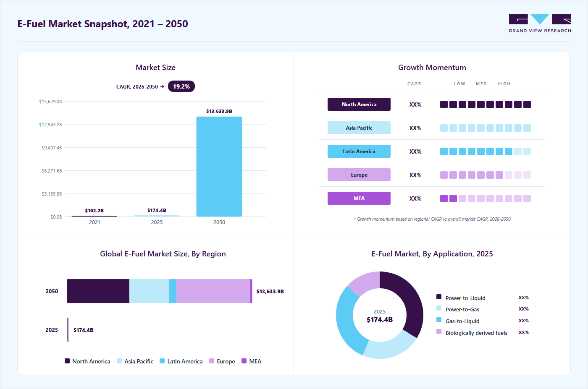The height and width of the screenshot is (389, 588).
Task: Click Global E-Fuel Market Size, By Region title
Action: pyautogui.click(x=163, y=254)
